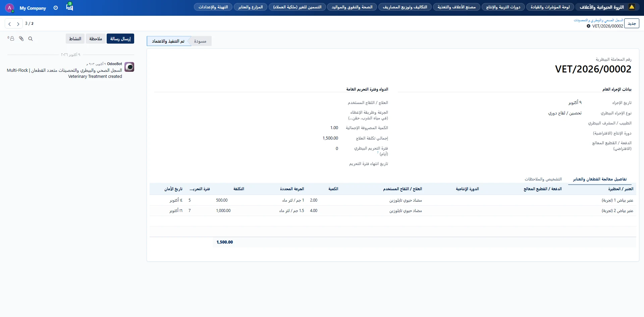This screenshot has height=317, width=644.
Task: Click the user avatar letter A
Action: [9, 8]
